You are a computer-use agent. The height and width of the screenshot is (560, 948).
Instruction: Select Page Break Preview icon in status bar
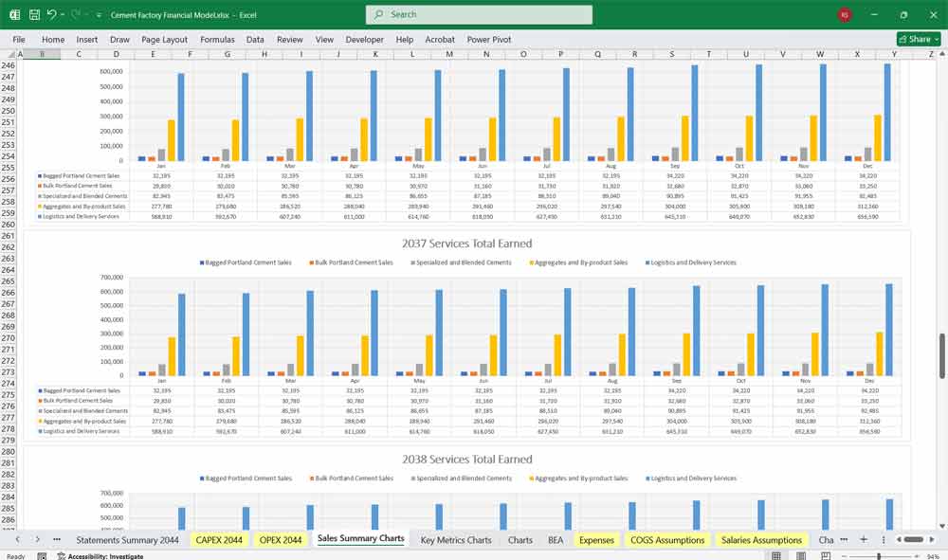825,553
